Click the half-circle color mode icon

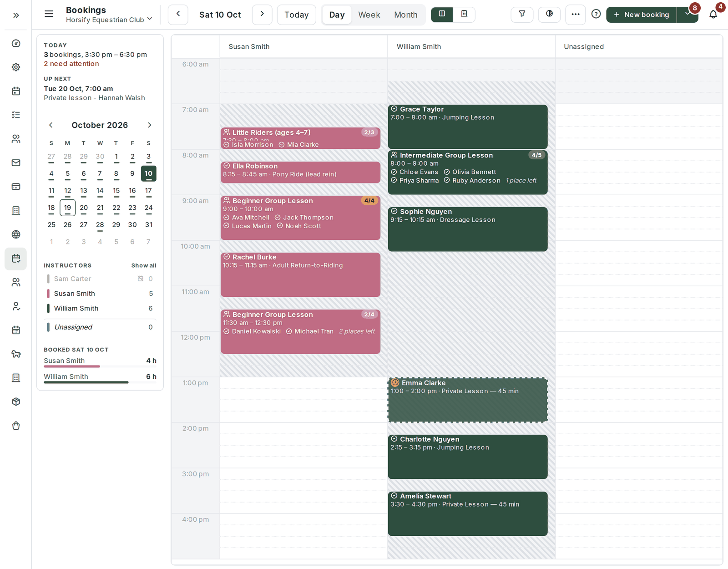pos(549,14)
